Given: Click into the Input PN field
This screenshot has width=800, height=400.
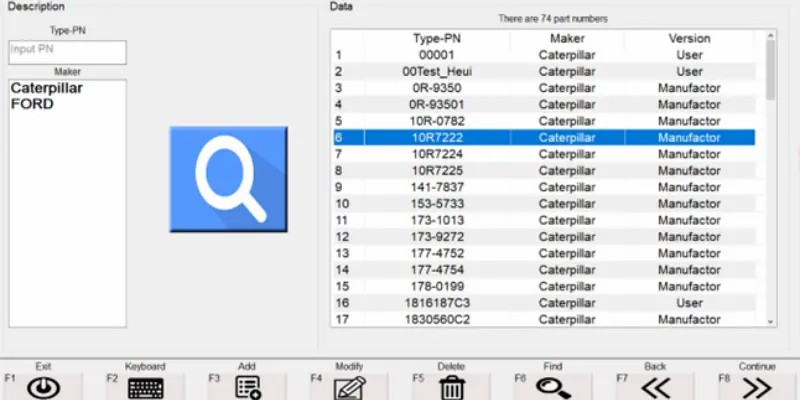Looking at the screenshot, I should click(67, 53).
